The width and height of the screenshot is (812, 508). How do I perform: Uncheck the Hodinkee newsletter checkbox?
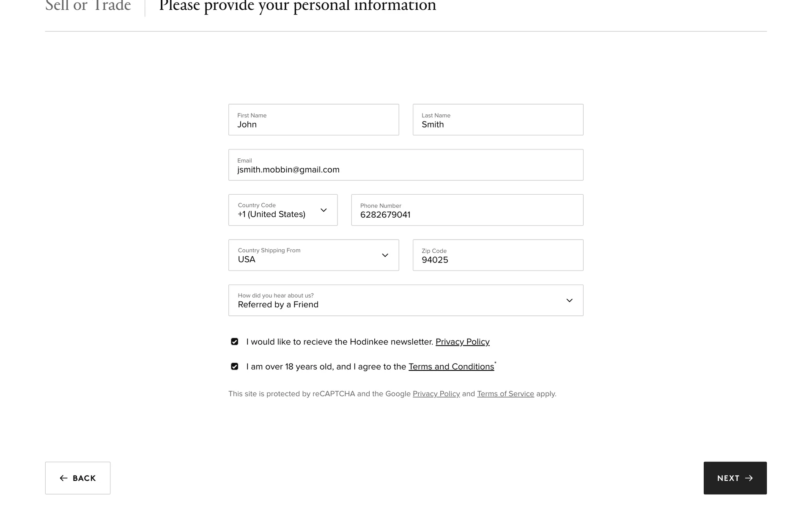(x=235, y=342)
